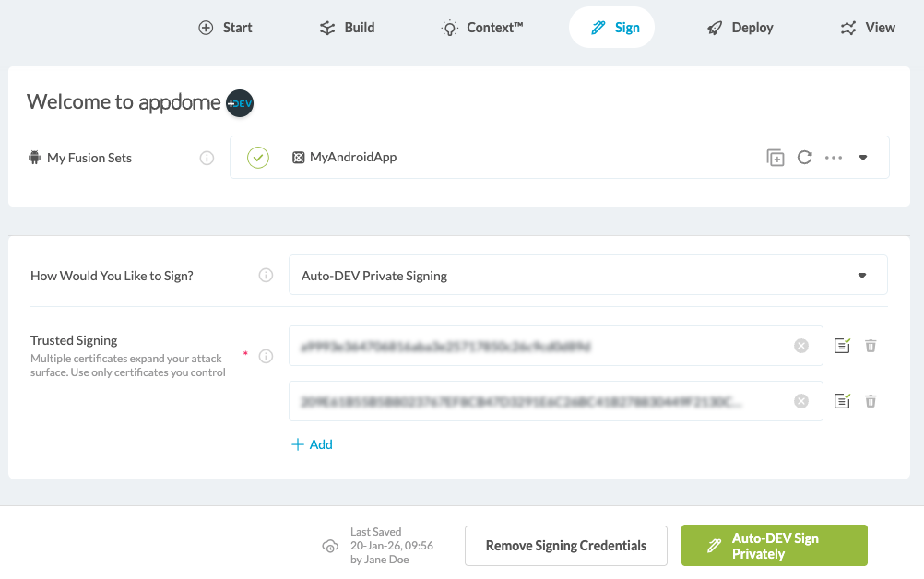
Task: Expand the My Fusion Sets dropdown arrow
Action: [863, 158]
